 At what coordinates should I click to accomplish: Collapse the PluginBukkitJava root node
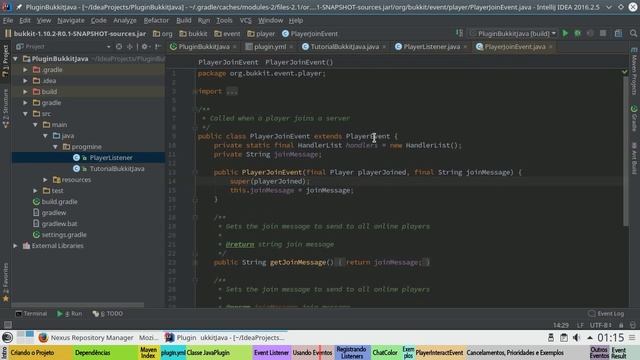[x=16, y=59]
